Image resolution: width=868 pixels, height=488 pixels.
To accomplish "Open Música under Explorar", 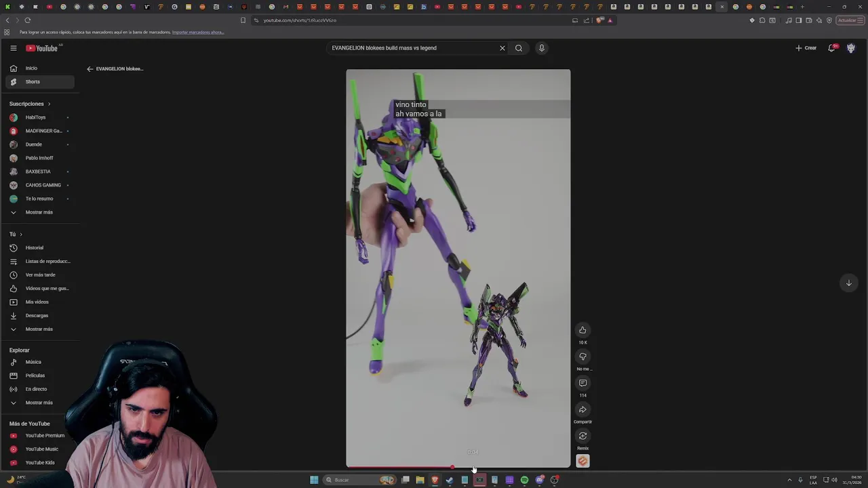I will pos(39,362).
